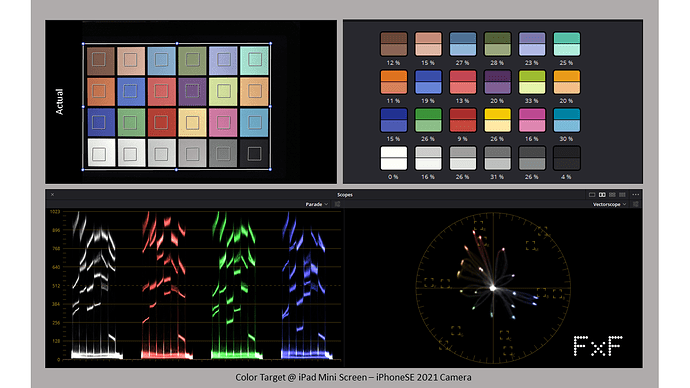Screen dimensions: 690x388
Task: Open Vectorscope settings icon
Action: (635, 204)
